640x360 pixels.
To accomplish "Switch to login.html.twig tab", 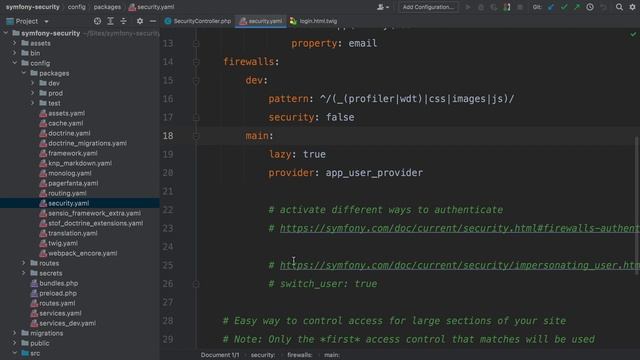I will click(x=313, y=21).
